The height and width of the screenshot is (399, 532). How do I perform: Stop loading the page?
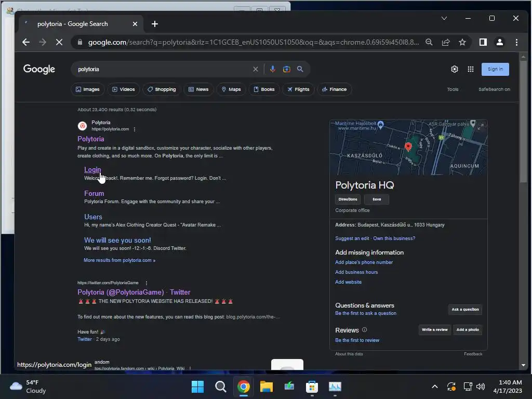pos(59,42)
